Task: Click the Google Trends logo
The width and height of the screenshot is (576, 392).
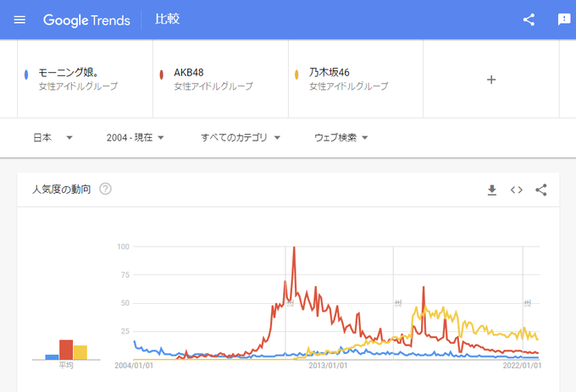Action: click(86, 19)
